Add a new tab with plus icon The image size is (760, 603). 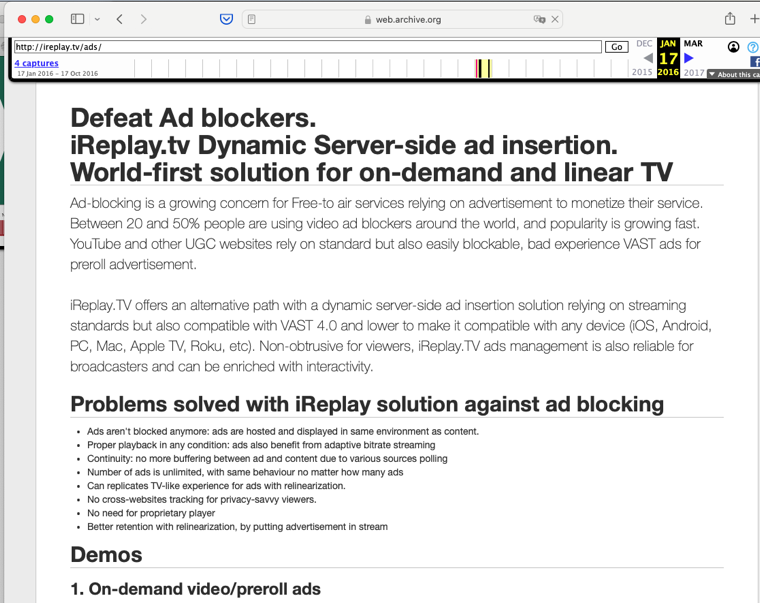(x=754, y=19)
